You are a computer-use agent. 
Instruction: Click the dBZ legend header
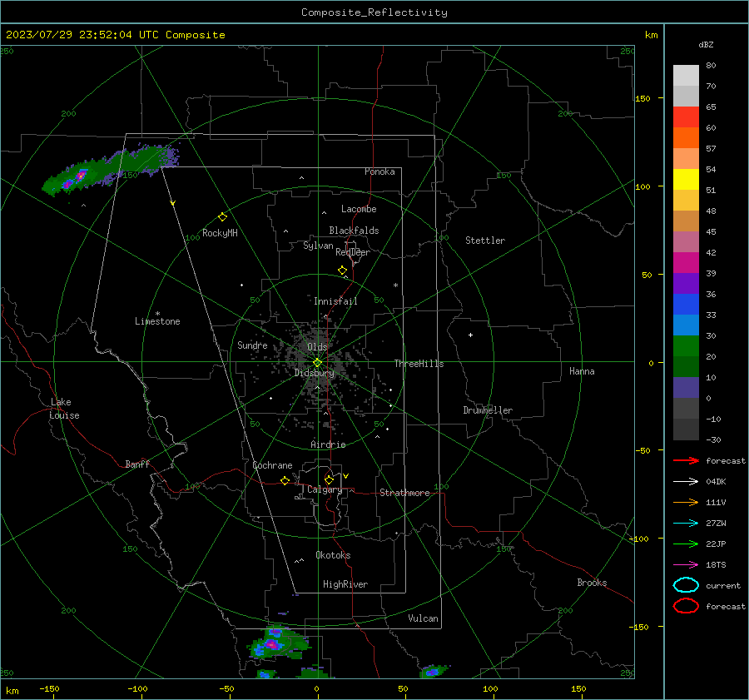coord(706,45)
